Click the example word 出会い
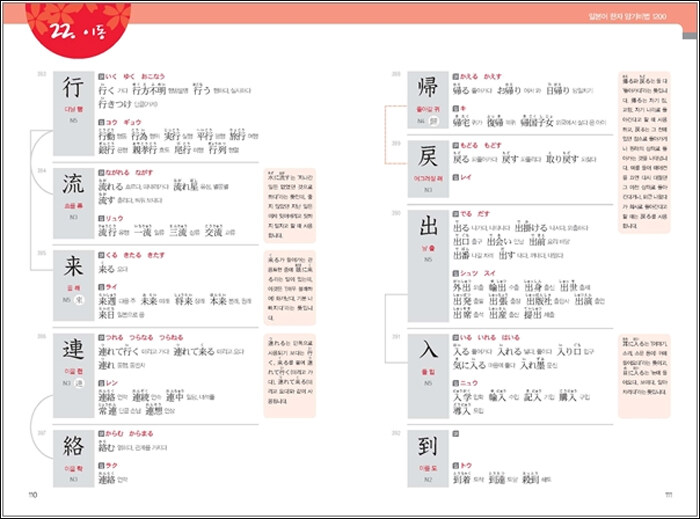The image size is (700, 519). 499,241
